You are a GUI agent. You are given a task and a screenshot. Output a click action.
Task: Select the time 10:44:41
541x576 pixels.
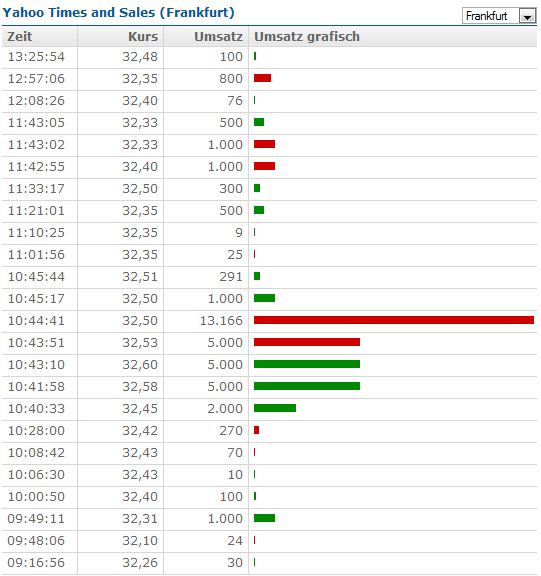[x=36, y=321]
